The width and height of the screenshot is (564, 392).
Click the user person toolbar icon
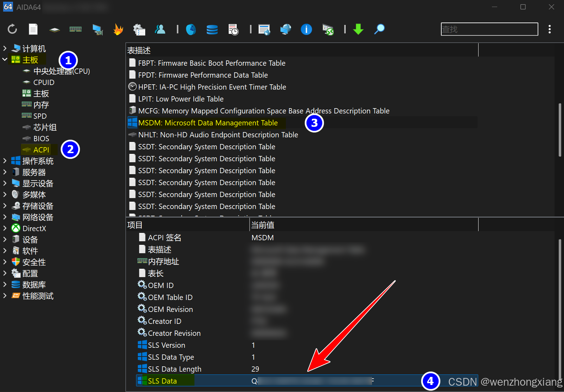point(160,29)
